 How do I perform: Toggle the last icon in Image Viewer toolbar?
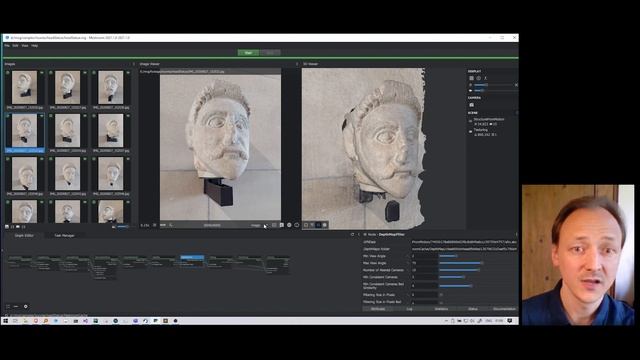(297, 225)
